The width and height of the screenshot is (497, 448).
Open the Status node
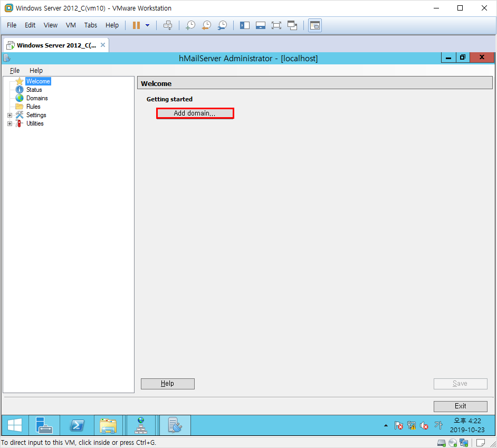[34, 90]
